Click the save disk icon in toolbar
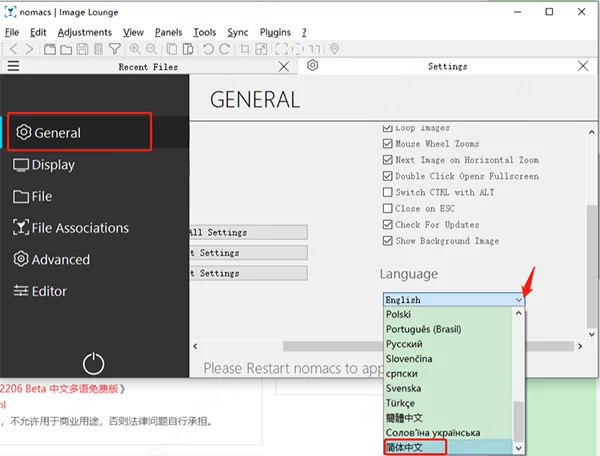The height and width of the screenshot is (456, 600). [x=81, y=49]
